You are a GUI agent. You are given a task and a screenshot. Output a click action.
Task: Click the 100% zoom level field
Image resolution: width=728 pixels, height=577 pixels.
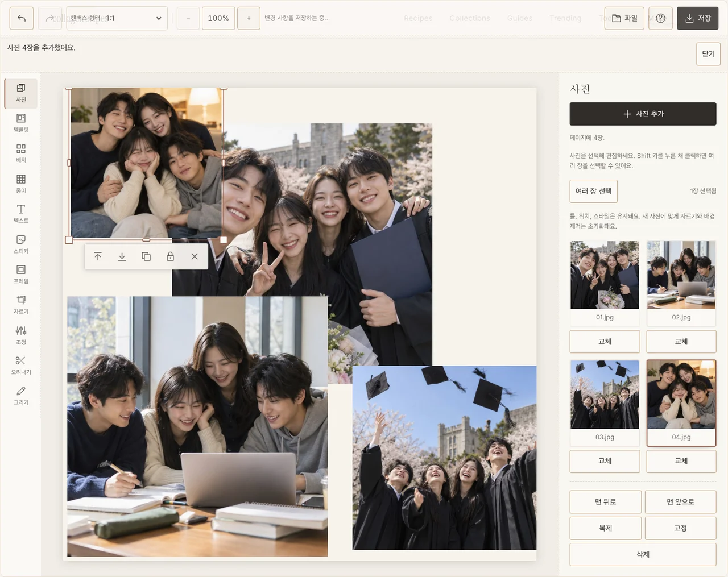[x=218, y=18]
